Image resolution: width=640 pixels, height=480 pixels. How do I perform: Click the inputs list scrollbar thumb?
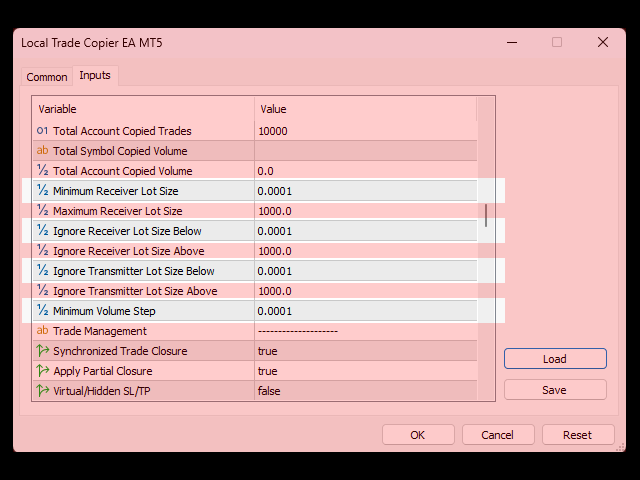pyautogui.click(x=486, y=216)
